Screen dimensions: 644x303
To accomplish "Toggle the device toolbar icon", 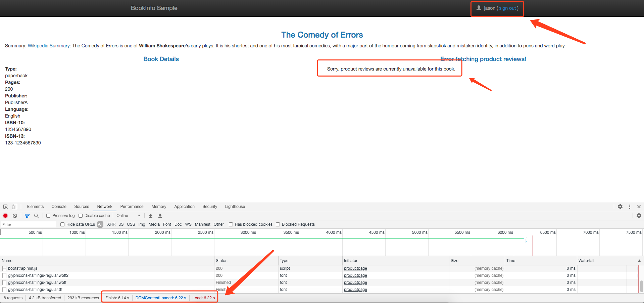I will tap(14, 207).
